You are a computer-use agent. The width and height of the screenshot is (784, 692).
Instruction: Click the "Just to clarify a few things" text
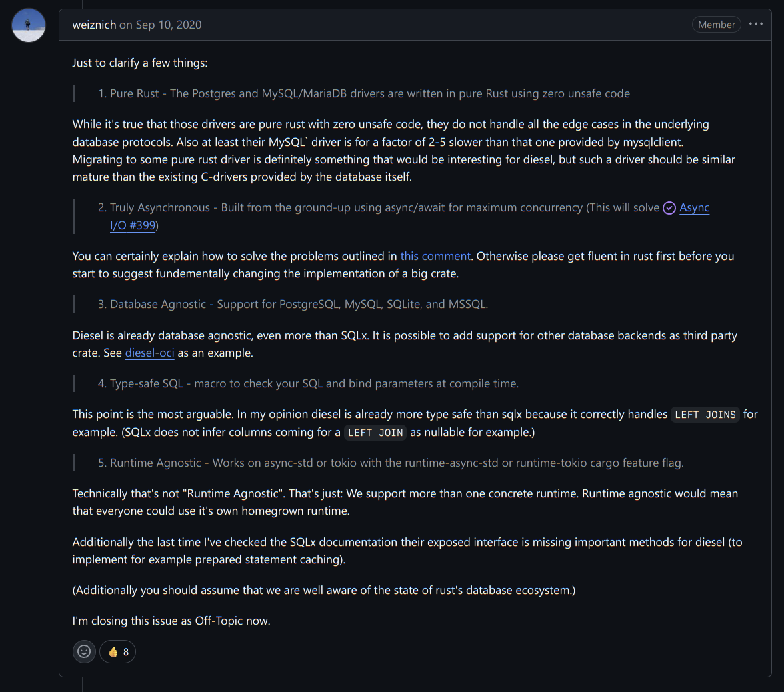coord(140,63)
